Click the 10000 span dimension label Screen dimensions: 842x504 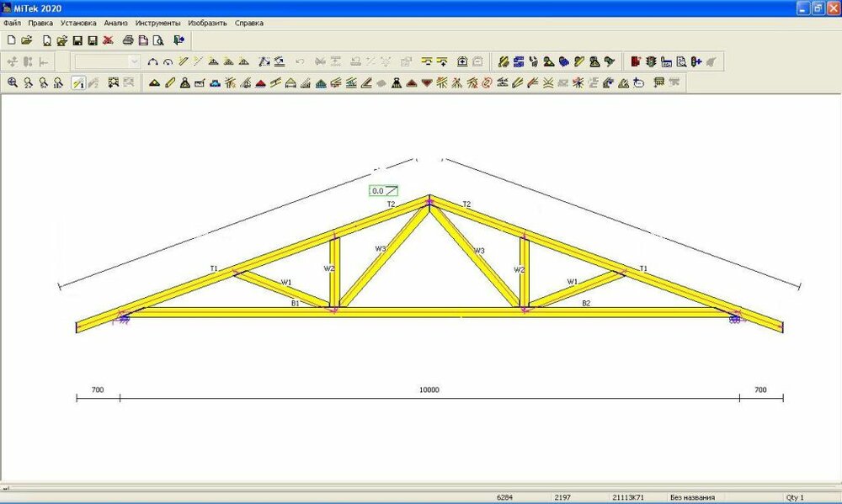[x=429, y=390]
